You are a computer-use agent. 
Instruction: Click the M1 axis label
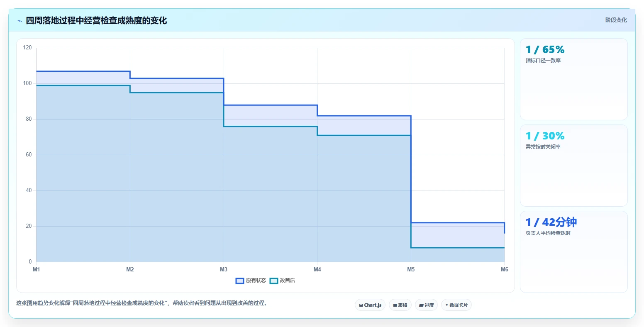pyautogui.click(x=36, y=270)
